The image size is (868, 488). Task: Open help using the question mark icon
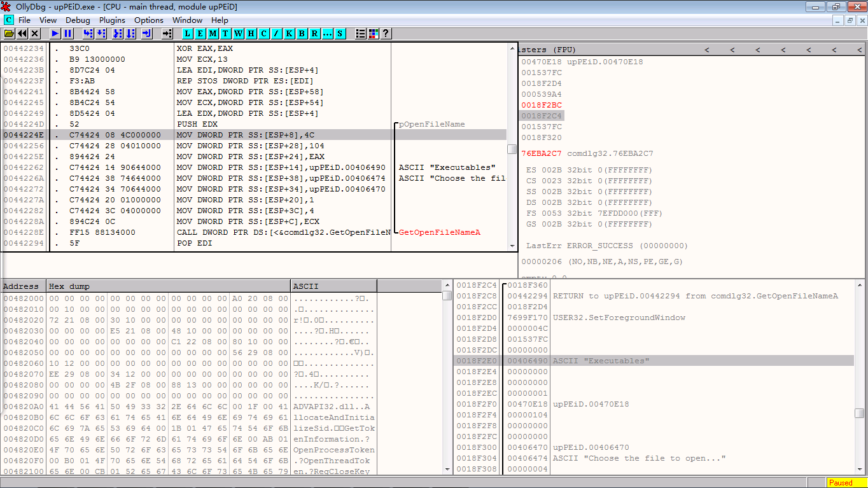point(386,33)
